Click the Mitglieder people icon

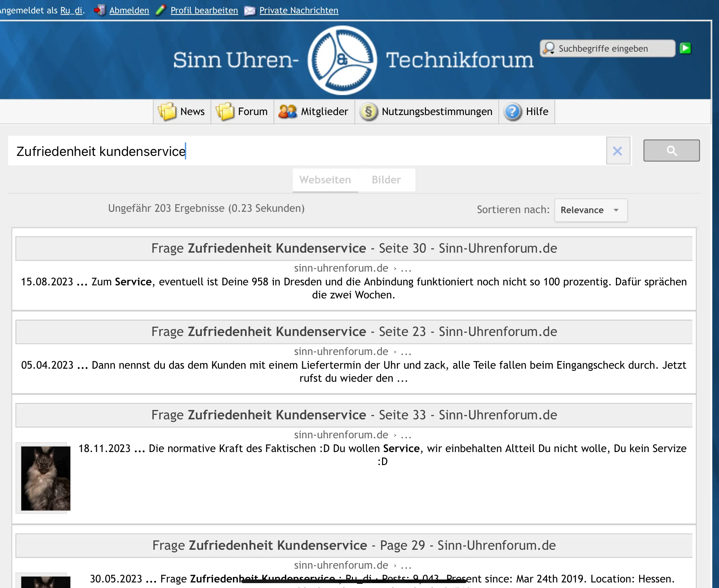(287, 111)
